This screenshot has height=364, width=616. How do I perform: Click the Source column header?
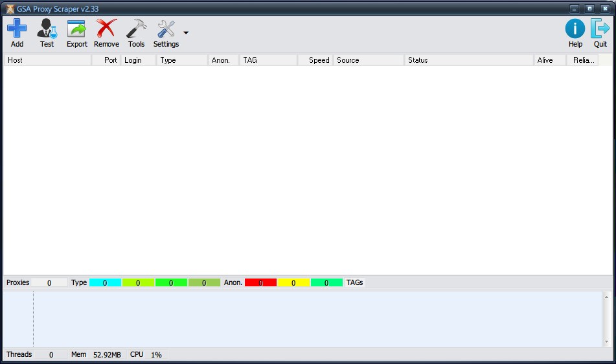(369, 60)
